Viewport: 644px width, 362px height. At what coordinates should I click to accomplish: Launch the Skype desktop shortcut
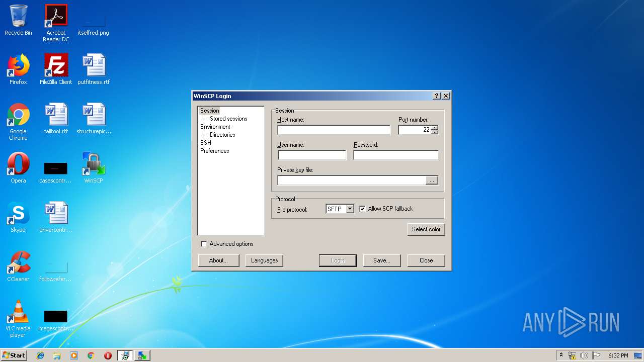coord(18,217)
